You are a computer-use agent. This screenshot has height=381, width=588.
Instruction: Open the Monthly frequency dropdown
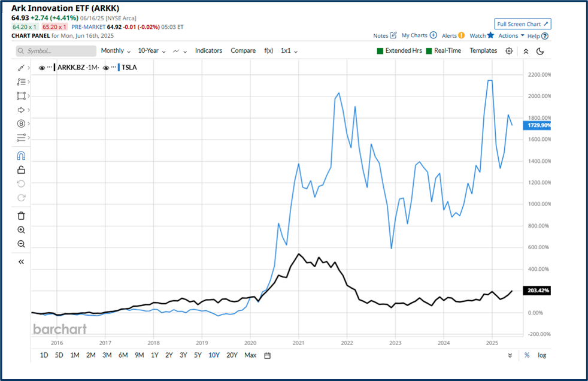115,51
